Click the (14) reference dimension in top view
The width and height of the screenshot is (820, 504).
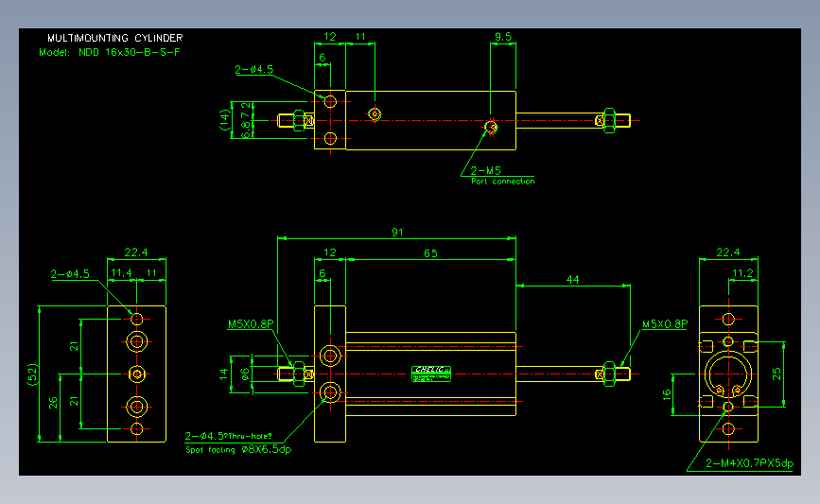(x=224, y=120)
